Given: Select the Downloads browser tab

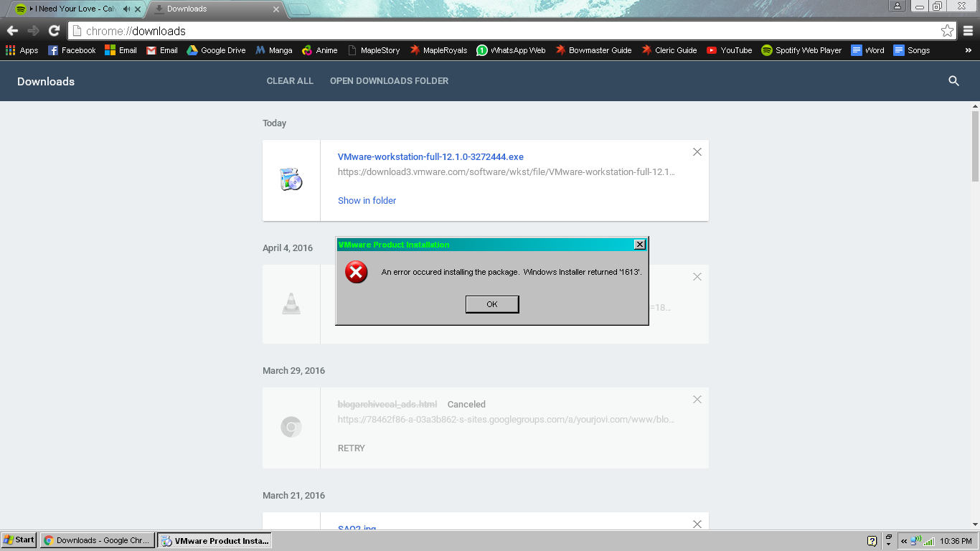Looking at the screenshot, I should (208, 9).
